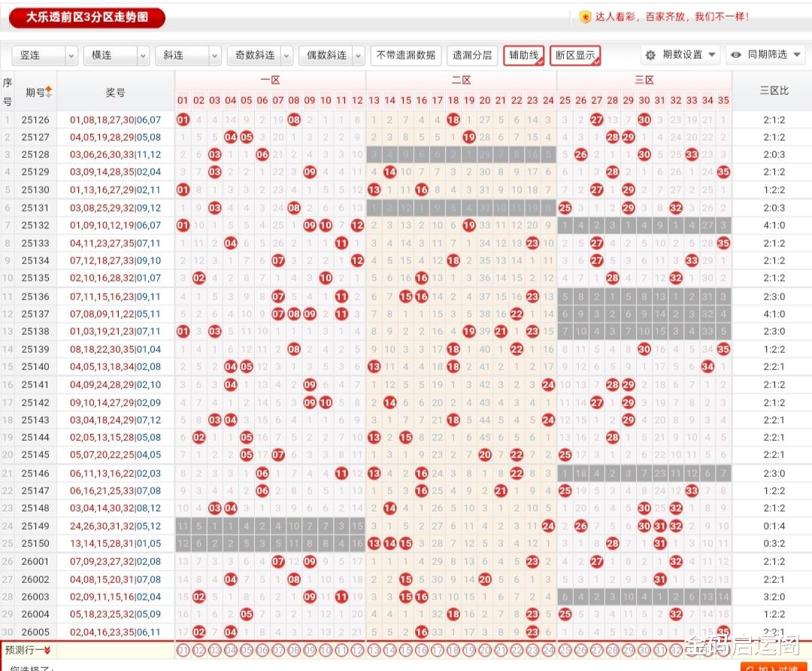
Task: Select prediction row ball 05
Action: pyautogui.click(x=247, y=650)
